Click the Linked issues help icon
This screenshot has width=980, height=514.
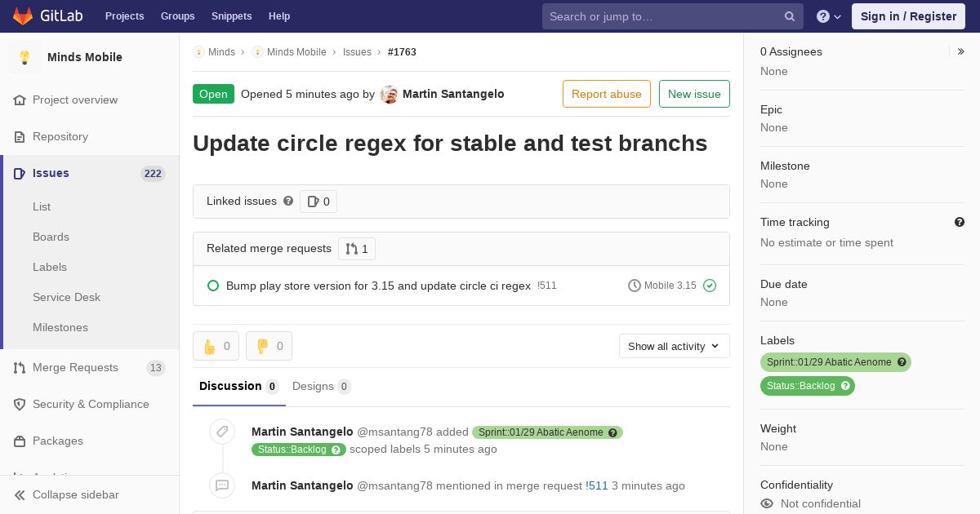point(288,201)
